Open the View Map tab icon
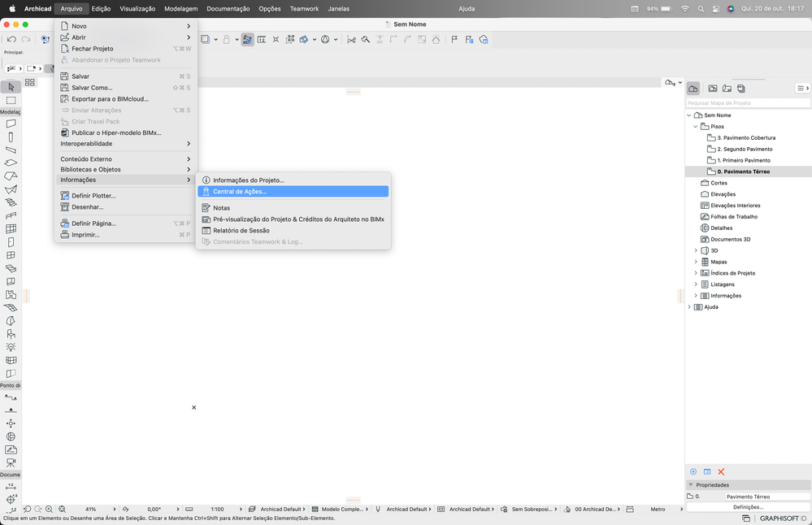Viewport: 812px width, 525px height. [713, 89]
